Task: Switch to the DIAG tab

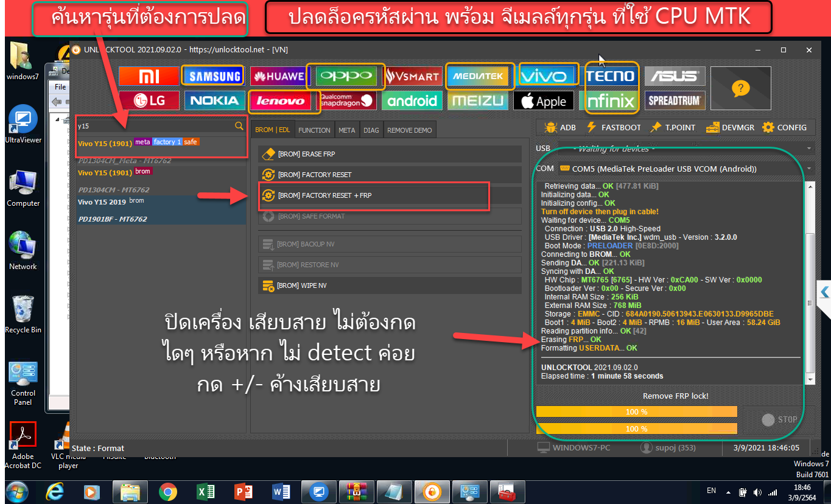Action: pyautogui.click(x=371, y=130)
